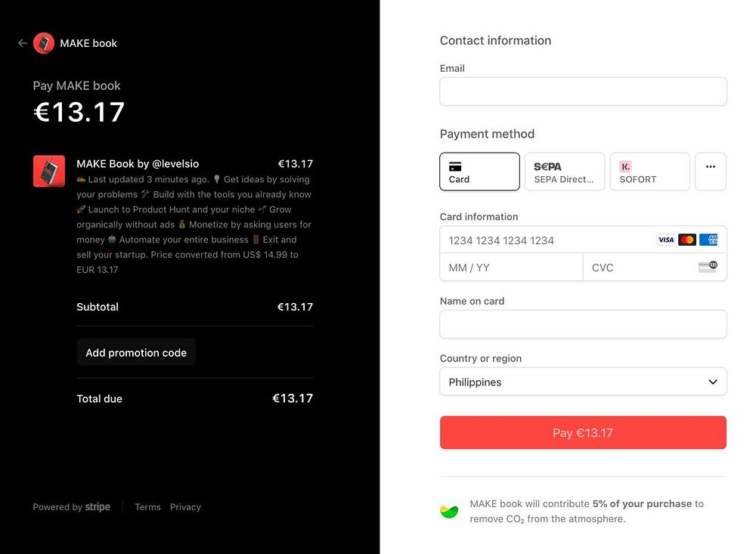
Task: Click the Mastercard logo icon
Action: [x=687, y=240]
